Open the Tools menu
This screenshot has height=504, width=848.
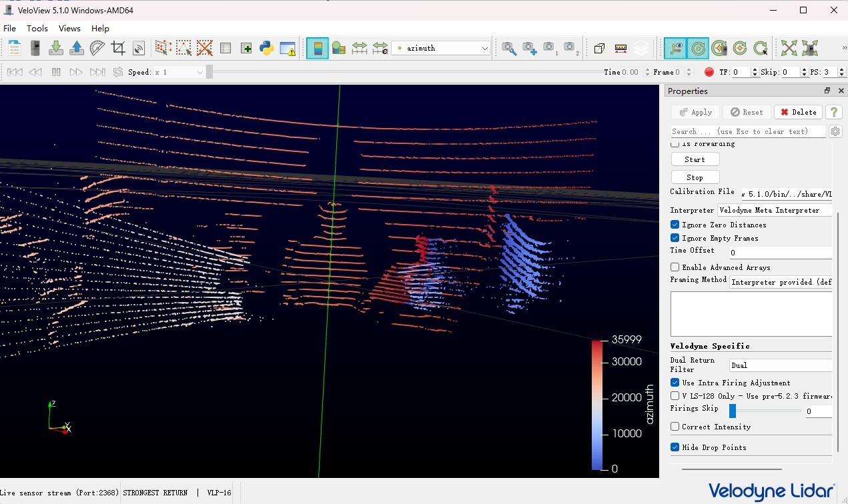pyautogui.click(x=37, y=29)
